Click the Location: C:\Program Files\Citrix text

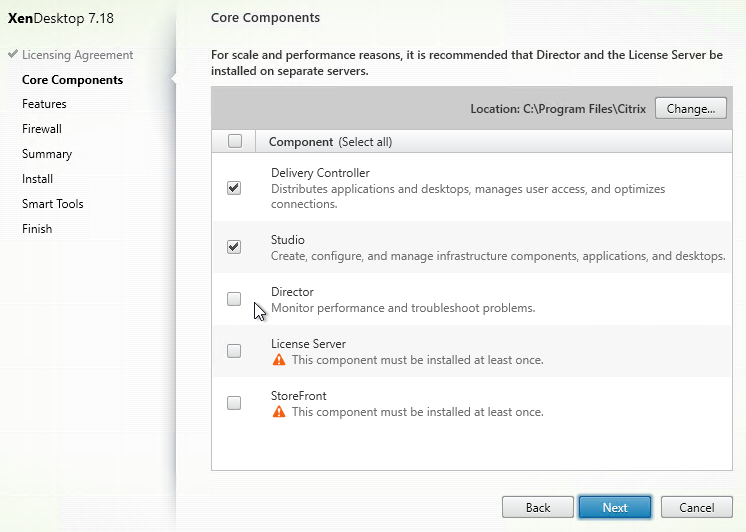(558, 109)
